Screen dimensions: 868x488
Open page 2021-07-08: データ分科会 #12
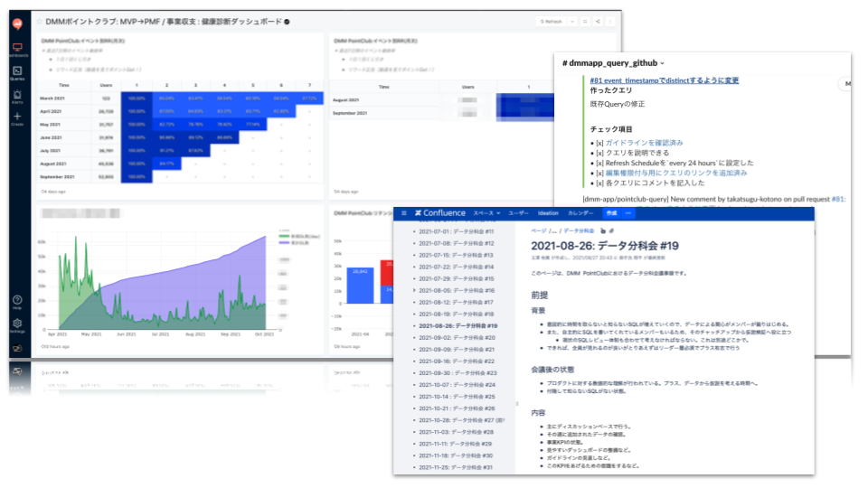(456, 243)
